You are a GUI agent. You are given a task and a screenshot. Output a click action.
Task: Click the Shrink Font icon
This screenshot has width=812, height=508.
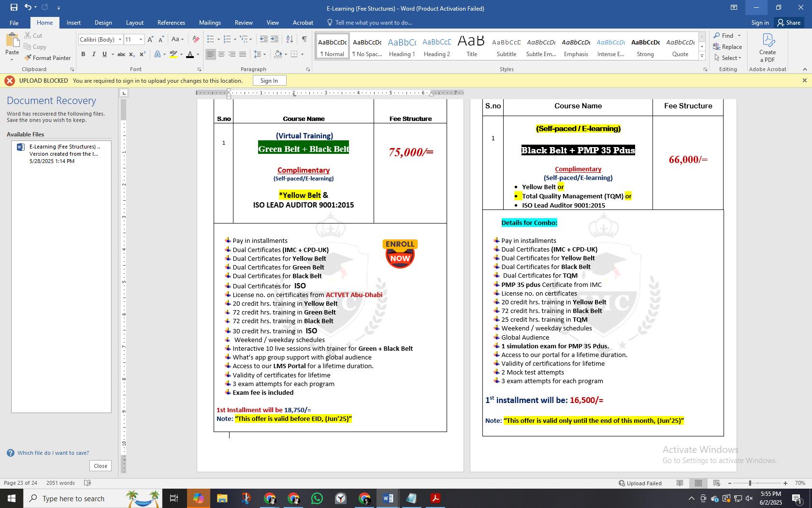coord(161,39)
